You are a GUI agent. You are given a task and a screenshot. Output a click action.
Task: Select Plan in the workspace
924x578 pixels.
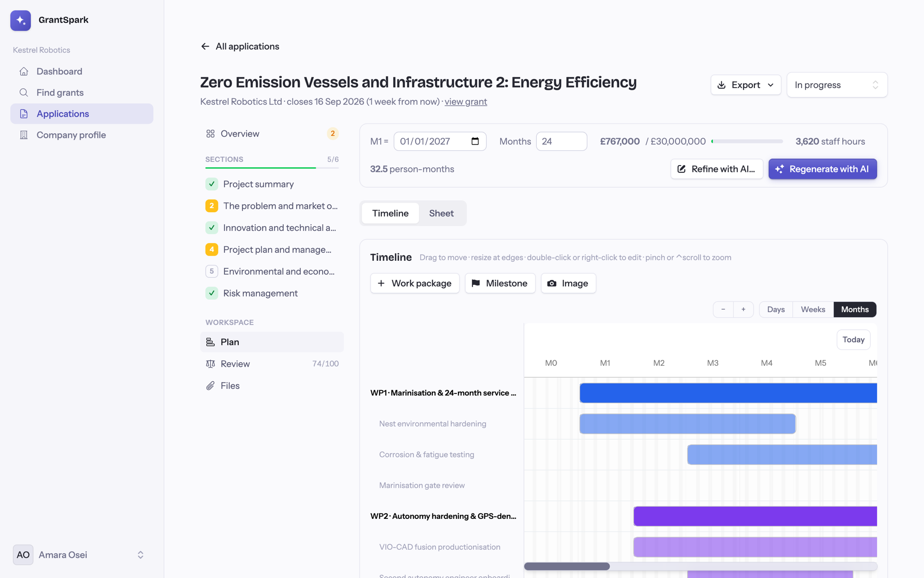[x=272, y=342]
